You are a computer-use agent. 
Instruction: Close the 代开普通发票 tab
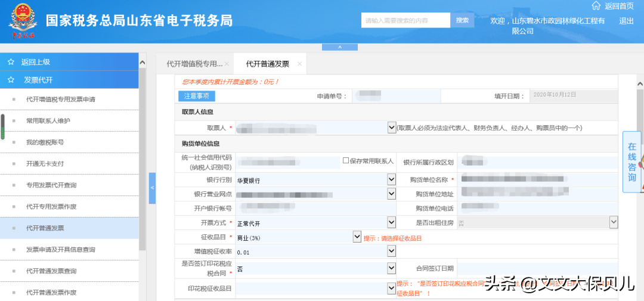click(x=299, y=64)
